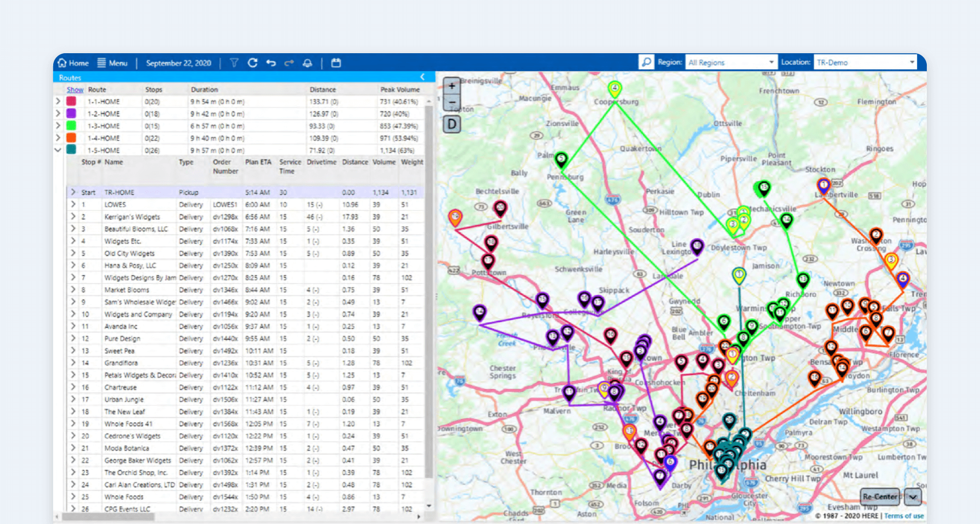
Task: Open the TR-Demo location dropdown
Action: [911, 62]
